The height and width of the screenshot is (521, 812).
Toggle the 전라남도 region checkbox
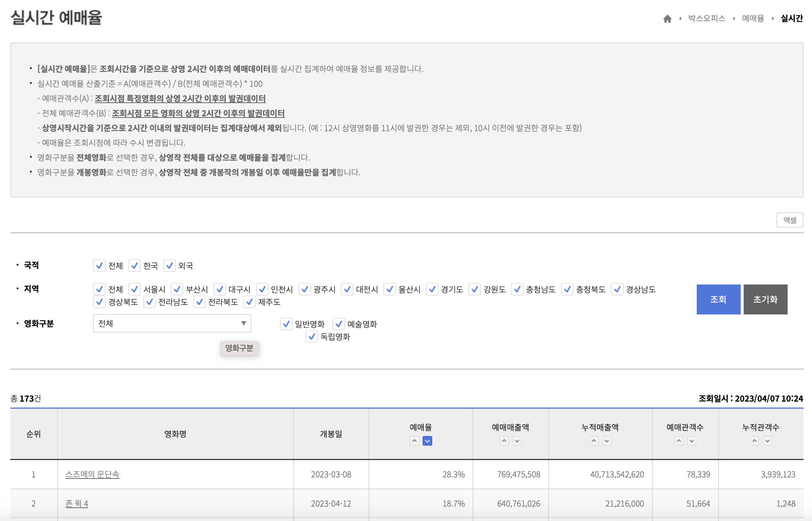pos(149,302)
